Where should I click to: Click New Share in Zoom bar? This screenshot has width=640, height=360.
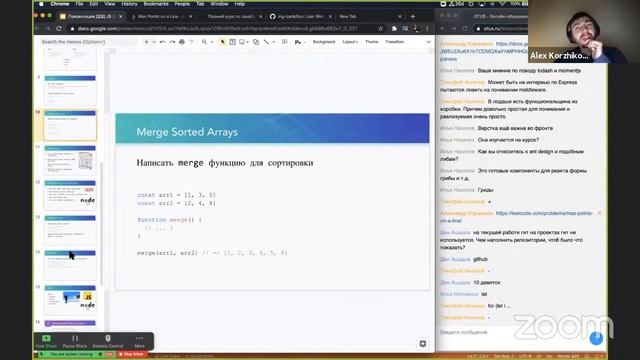[x=46, y=342]
